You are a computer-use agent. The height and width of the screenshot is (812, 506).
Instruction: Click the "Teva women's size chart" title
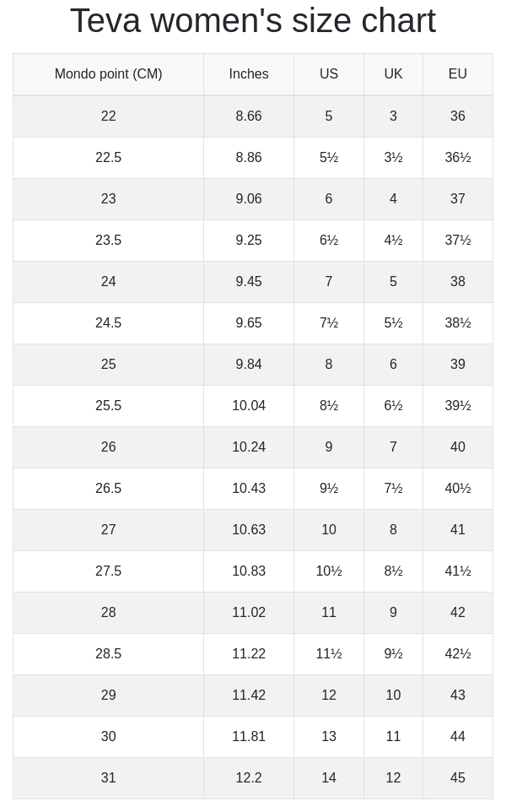coord(253,21)
